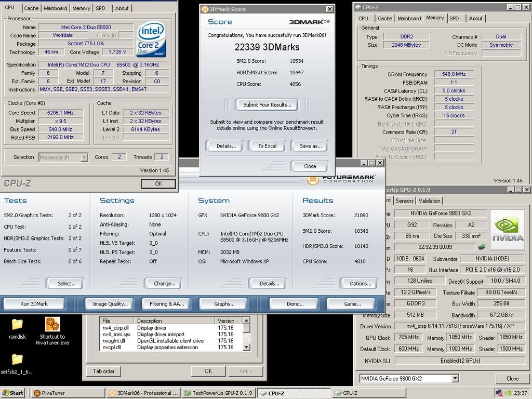Image resolution: width=532 pixels, height=399 pixels.
Task: Click the Save as button
Action: click(311, 146)
